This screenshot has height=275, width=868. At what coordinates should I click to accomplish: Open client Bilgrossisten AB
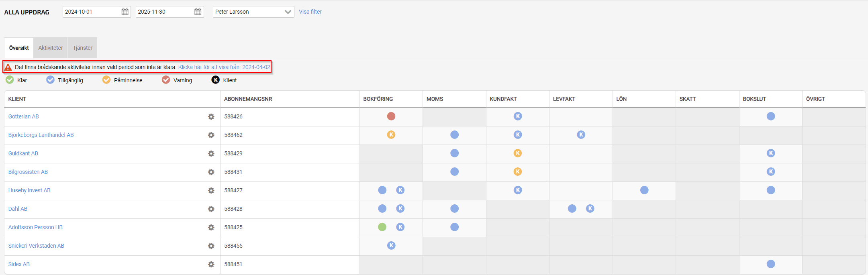coord(28,172)
